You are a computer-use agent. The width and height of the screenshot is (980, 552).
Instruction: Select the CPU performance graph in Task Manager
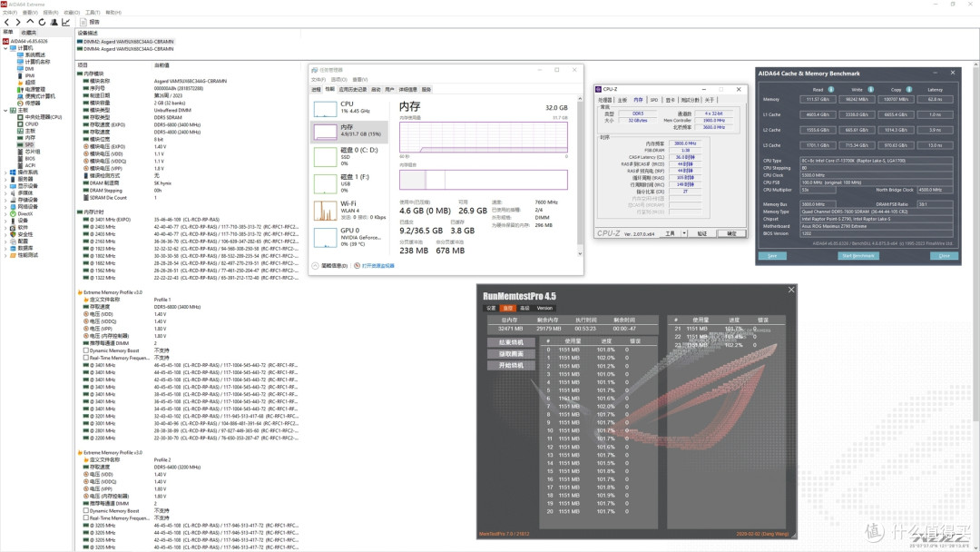point(325,109)
